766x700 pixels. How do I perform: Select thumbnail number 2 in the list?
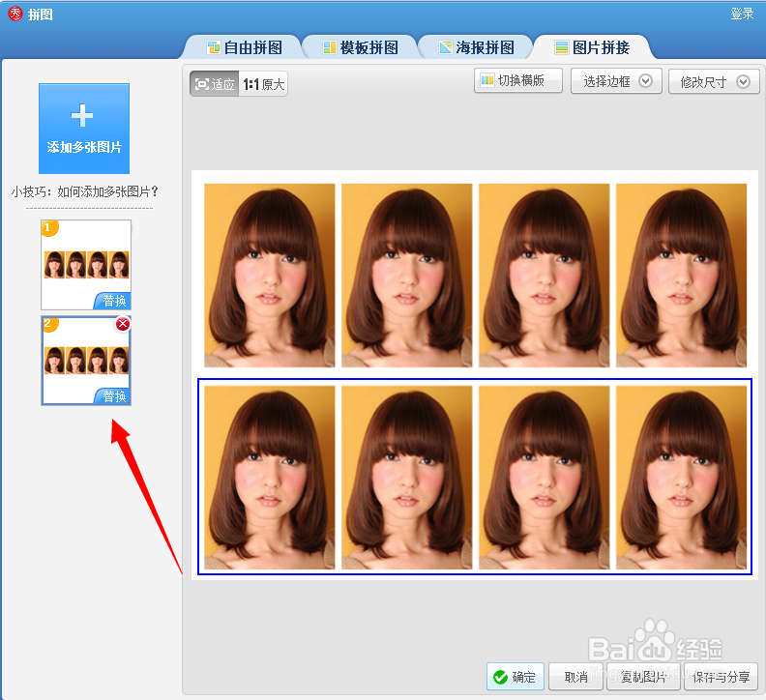pos(86,361)
